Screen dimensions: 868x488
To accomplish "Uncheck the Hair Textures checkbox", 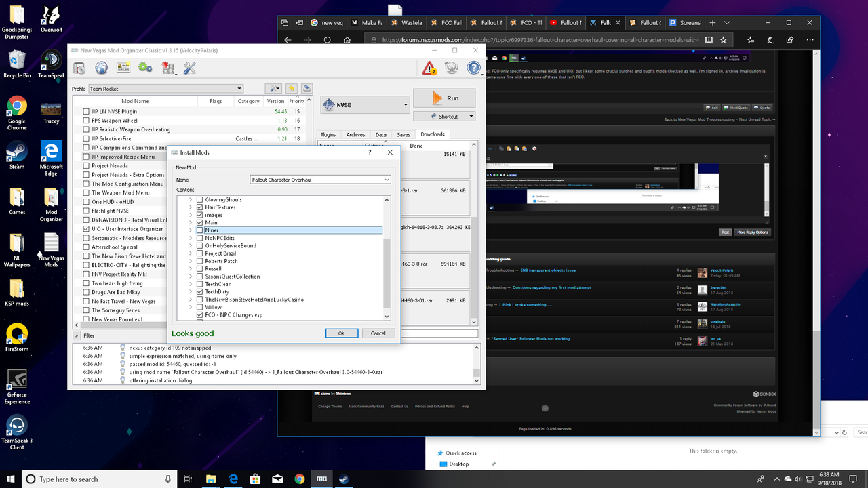I will 200,207.
